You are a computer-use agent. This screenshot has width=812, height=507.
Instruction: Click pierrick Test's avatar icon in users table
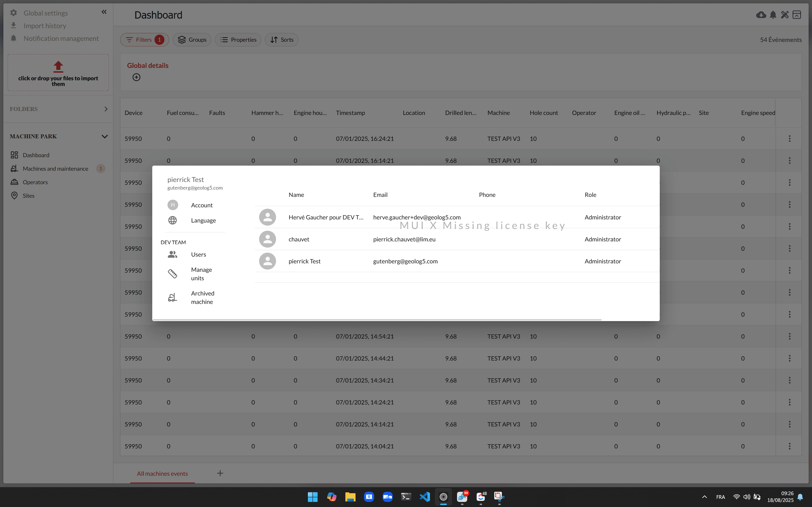tap(267, 261)
